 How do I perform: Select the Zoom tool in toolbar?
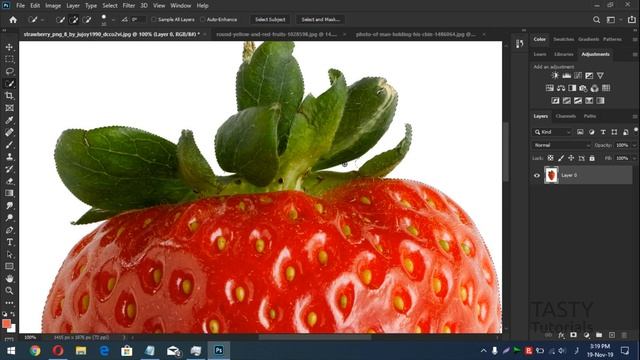(x=9, y=291)
